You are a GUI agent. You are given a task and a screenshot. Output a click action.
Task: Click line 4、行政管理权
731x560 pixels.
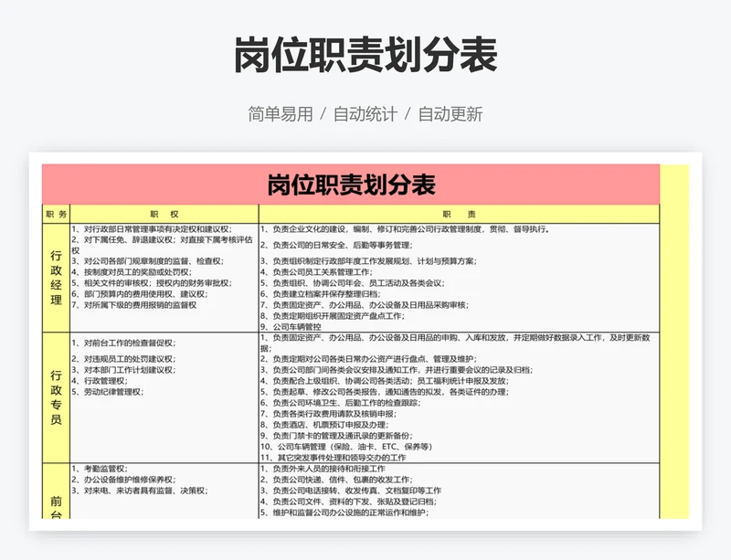pos(100,381)
